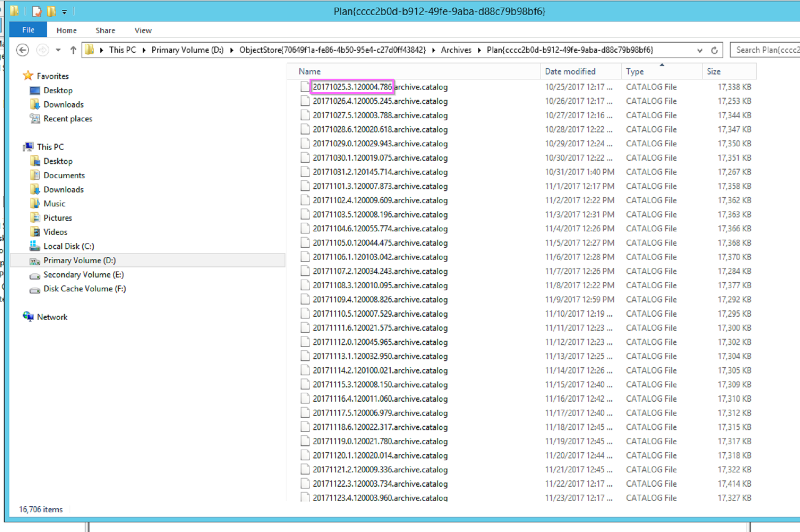Select file 20171029.0.120029.943.archive.catalog
The width and height of the screenshot is (800, 532).
380,144
